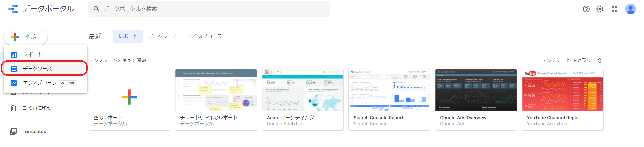Click the Acme マーケティング title text

290,118
